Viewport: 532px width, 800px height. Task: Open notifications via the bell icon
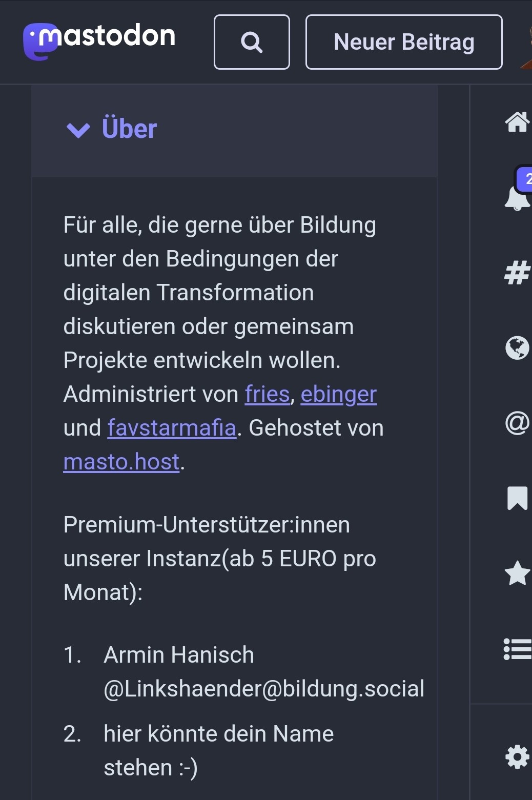click(x=517, y=197)
